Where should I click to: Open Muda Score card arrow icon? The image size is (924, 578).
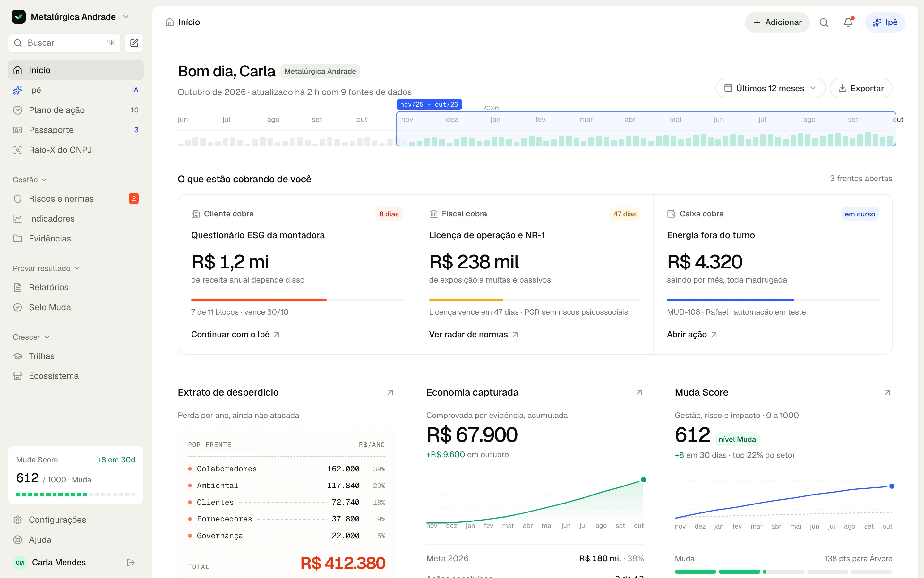pyautogui.click(x=887, y=392)
